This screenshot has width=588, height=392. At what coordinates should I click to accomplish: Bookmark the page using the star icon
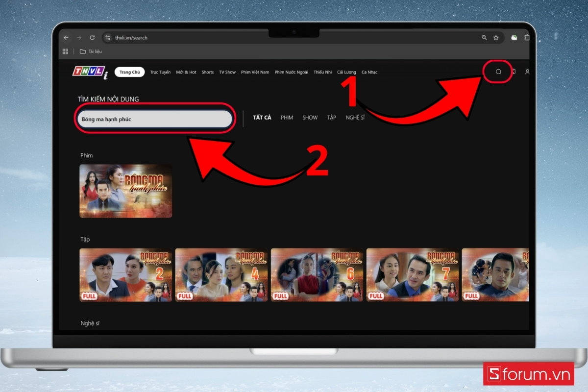pos(496,37)
